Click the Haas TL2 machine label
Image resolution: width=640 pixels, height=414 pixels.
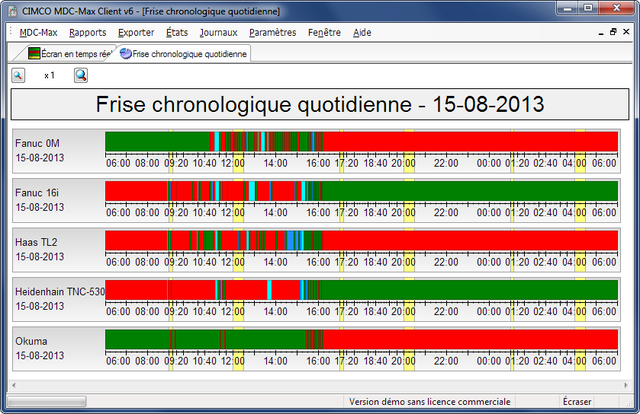pos(36,242)
